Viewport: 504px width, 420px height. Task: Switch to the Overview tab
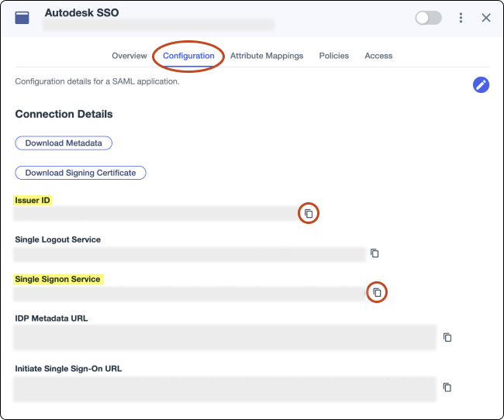129,56
